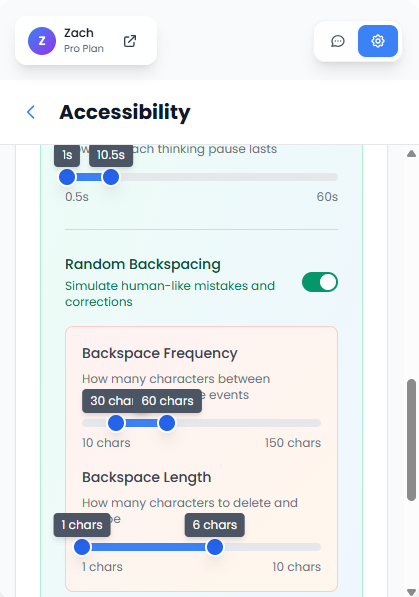Open the chat bubble icon
This screenshot has height=597, width=419.
[x=338, y=41]
